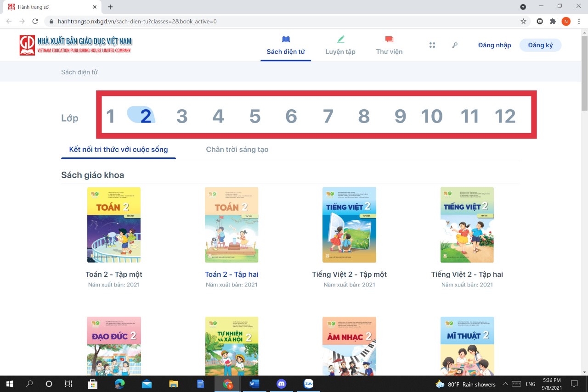Open Tự nhiên và Xã hội 2 cover
Viewport: 588px width, 392px height.
pyautogui.click(x=232, y=346)
